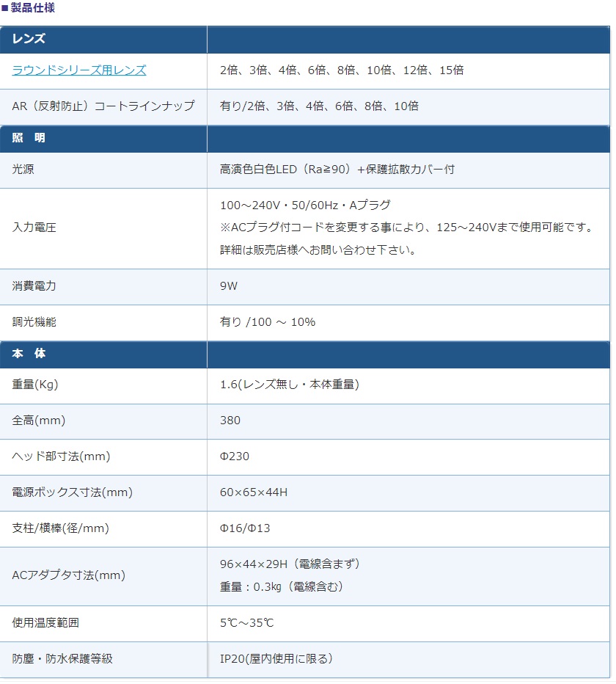This screenshot has width=616, height=684.
Task: Click 1.6(レンズ無し・本体重量) value
Action: click(x=290, y=385)
